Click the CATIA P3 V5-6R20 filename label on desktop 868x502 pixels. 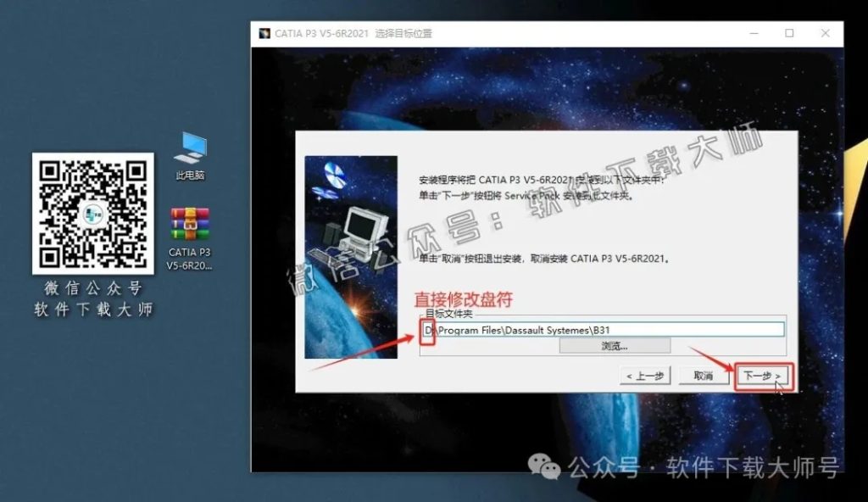(189, 257)
